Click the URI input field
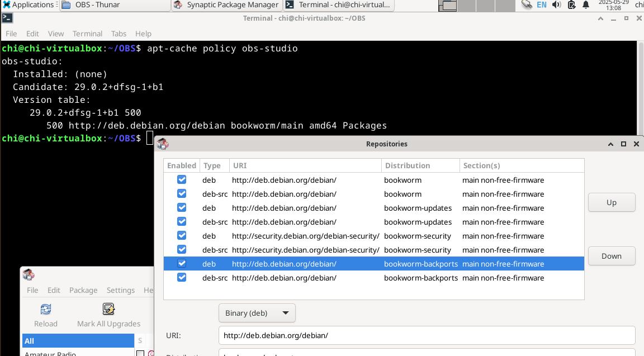Viewport: 644px width, 356px height. click(427, 335)
